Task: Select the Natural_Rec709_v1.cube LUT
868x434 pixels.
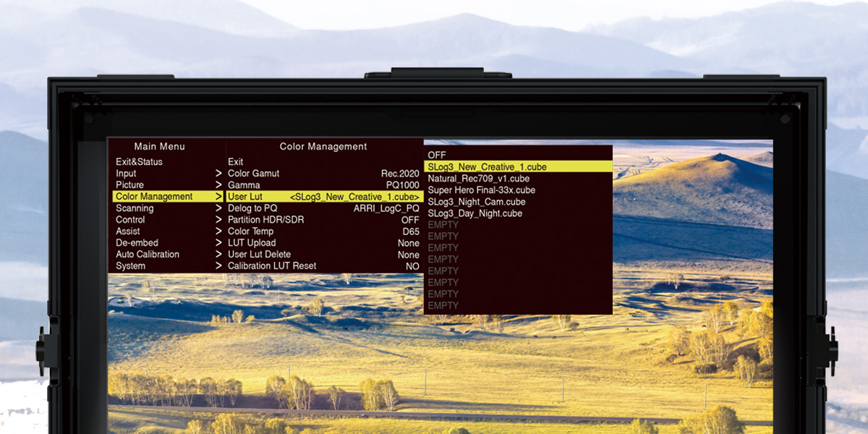Action: (x=477, y=178)
